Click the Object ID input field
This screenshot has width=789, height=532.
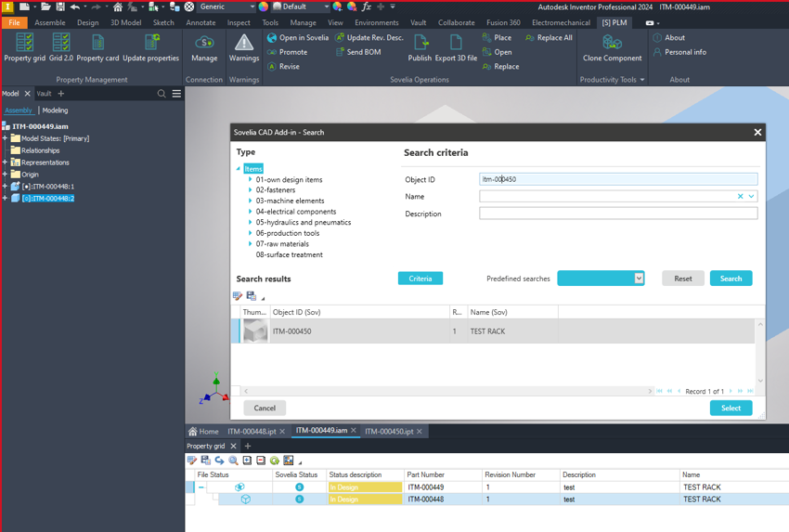tap(618, 179)
